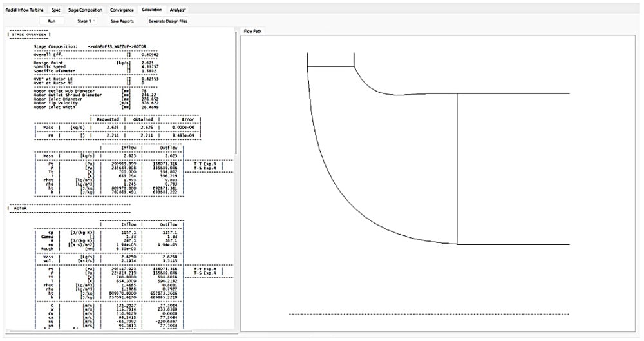Open the Analysis* tab
The width and height of the screenshot is (644, 341).
178,10
